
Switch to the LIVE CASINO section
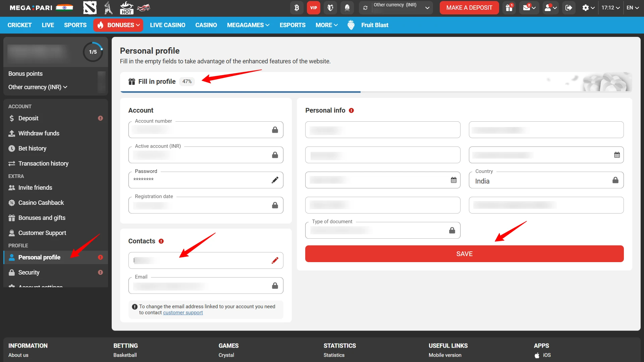[167, 25]
